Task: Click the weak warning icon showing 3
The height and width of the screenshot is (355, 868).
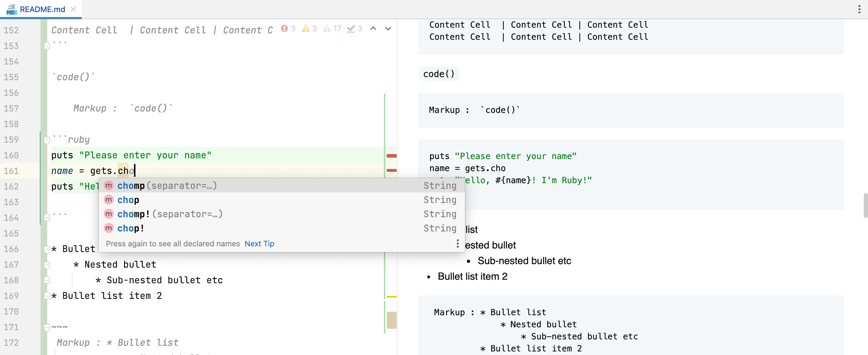Action: click(x=305, y=29)
